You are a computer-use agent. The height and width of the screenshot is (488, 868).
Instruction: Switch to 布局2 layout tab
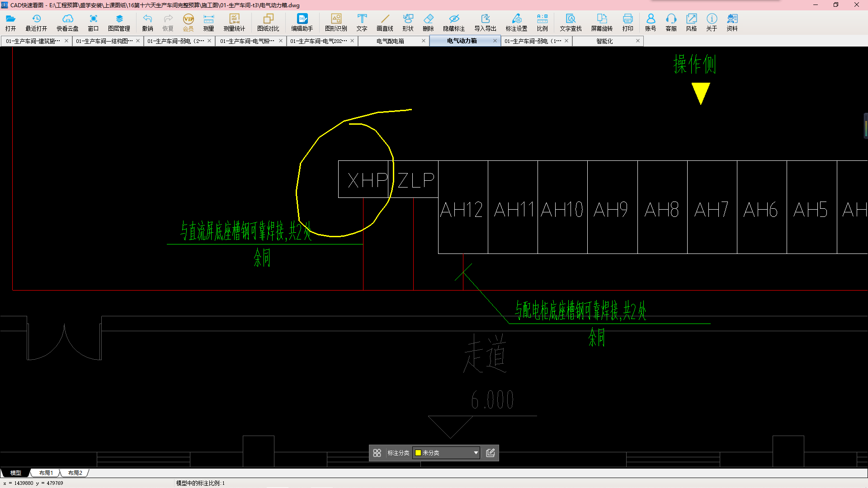(75, 473)
